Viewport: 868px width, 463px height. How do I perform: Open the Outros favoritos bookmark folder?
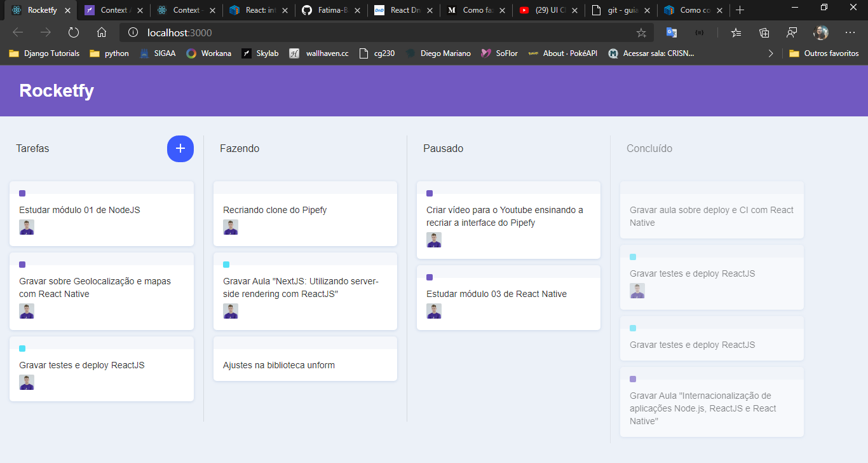(x=824, y=53)
